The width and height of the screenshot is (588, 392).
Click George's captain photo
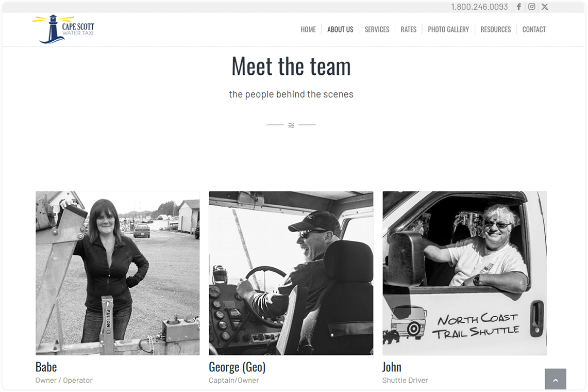[291, 273]
